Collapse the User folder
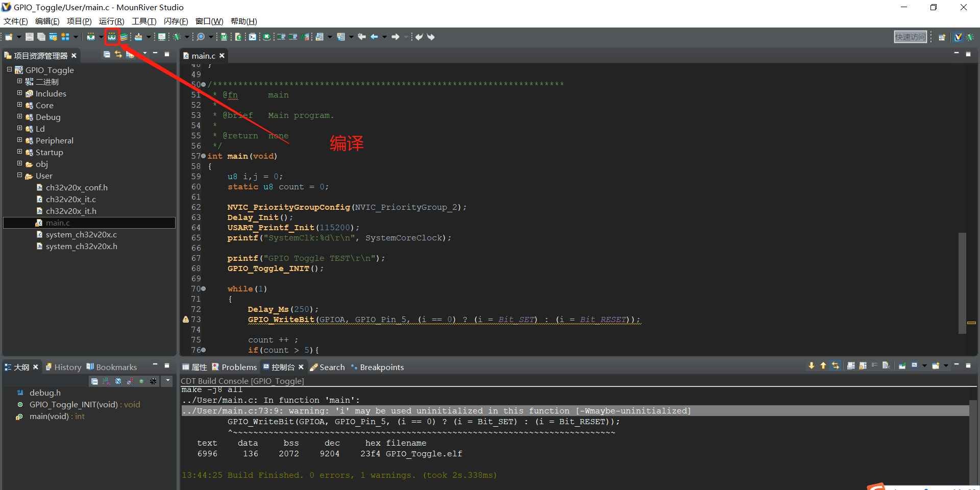The height and width of the screenshot is (490, 980). [19, 175]
